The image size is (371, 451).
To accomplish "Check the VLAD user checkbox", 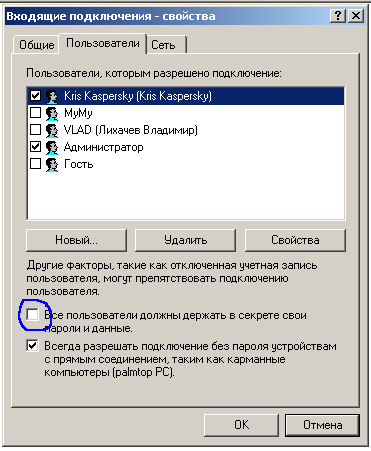I will pyautogui.click(x=35, y=130).
